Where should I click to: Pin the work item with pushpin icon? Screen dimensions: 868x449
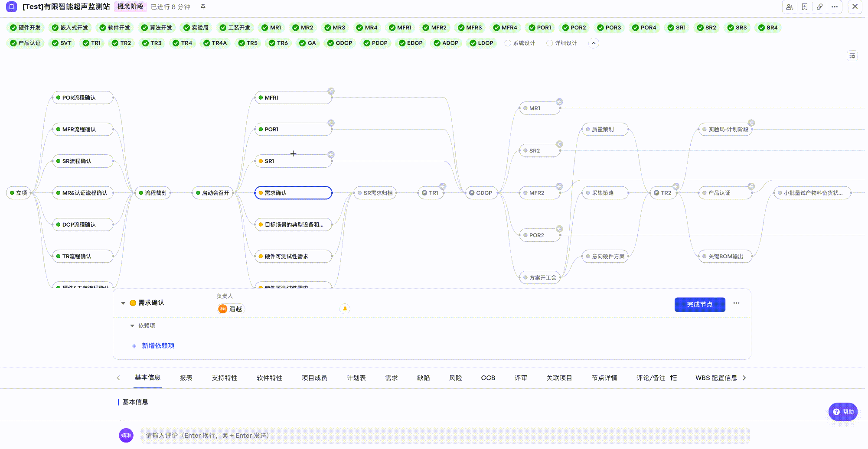pos(203,7)
